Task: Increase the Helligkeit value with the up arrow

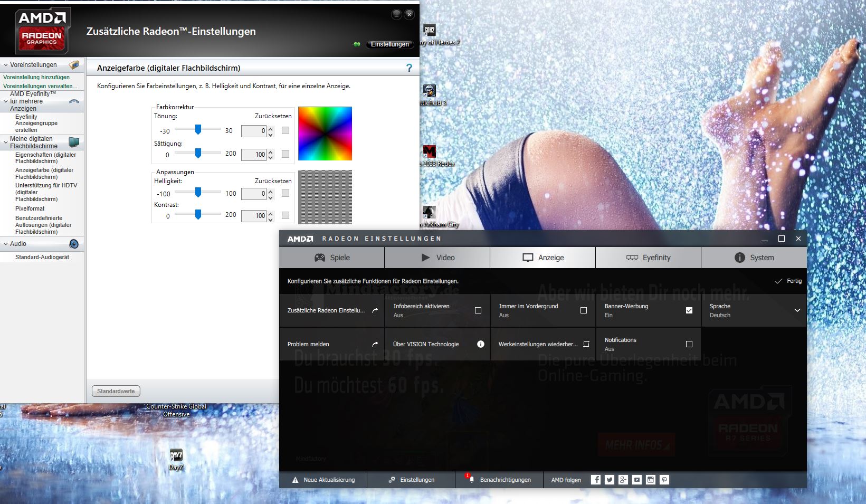Action: coord(271,191)
